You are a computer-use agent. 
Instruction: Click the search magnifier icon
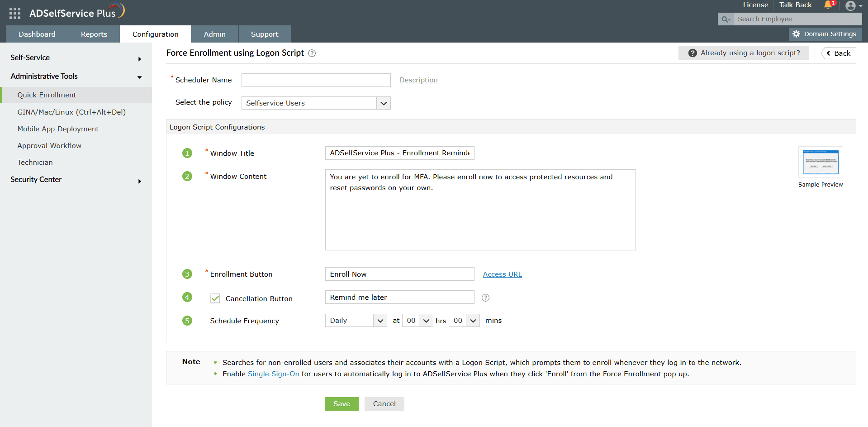[726, 19]
